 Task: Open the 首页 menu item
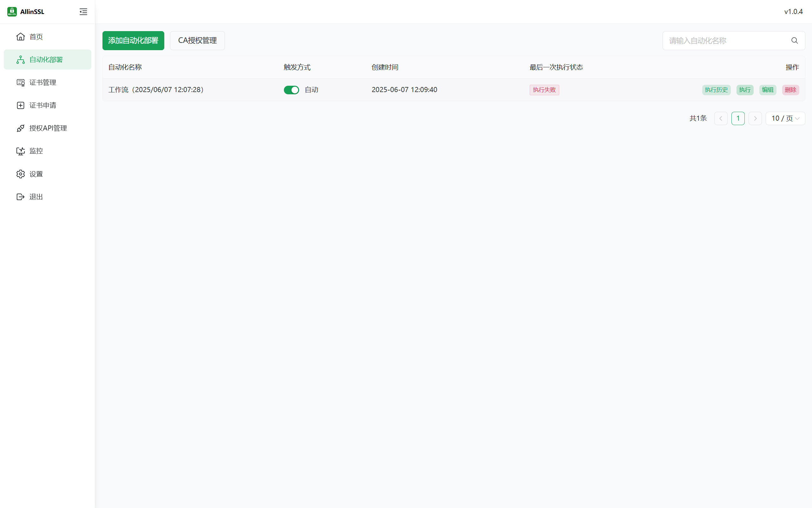[47, 37]
